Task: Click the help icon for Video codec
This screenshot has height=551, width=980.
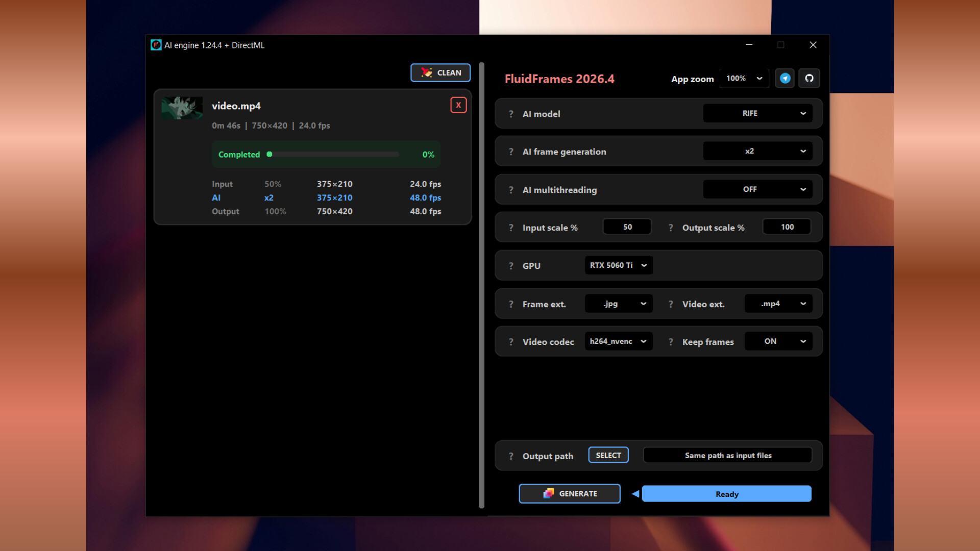Action: (511, 342)
